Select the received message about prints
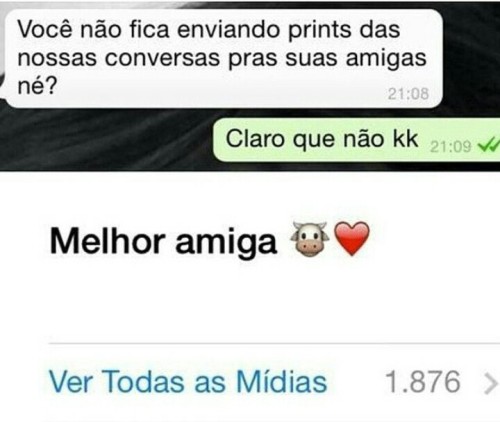Image resolution: width=500 pixels, height=422 pixels. 223,58
